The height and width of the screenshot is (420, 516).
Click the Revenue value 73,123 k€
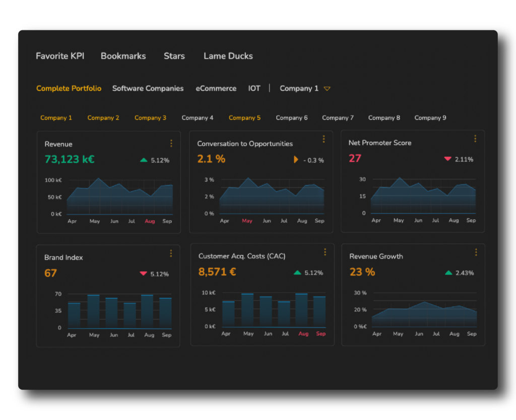point(70,159)
